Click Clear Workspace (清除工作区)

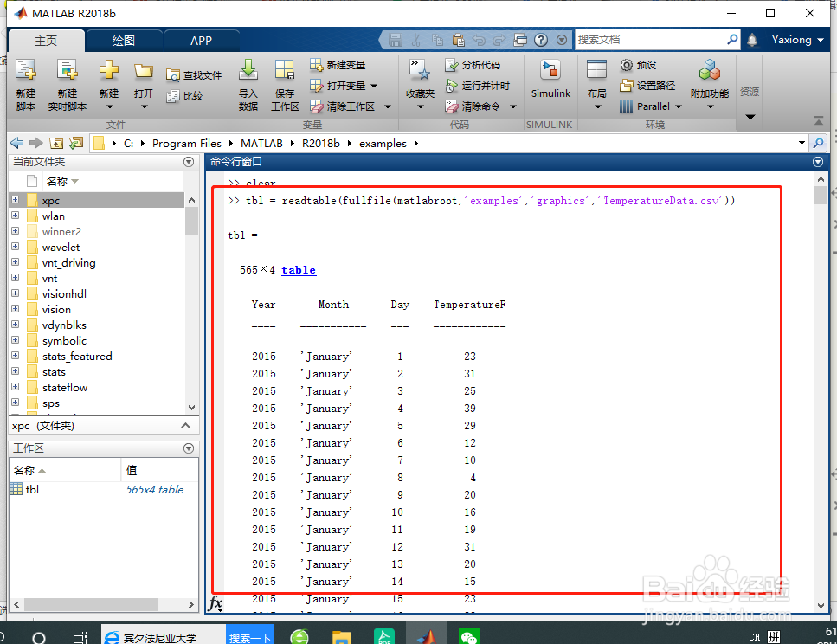pos(342,106)
